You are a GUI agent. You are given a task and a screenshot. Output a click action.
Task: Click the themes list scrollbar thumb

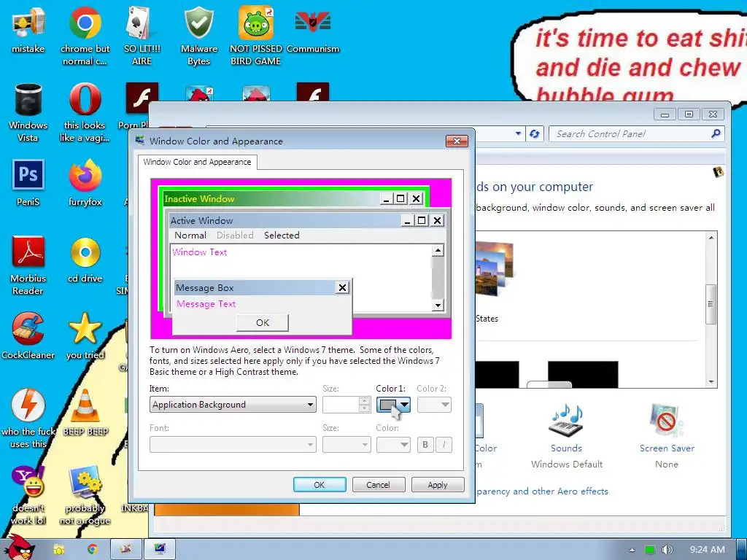(x=711, y=304)
